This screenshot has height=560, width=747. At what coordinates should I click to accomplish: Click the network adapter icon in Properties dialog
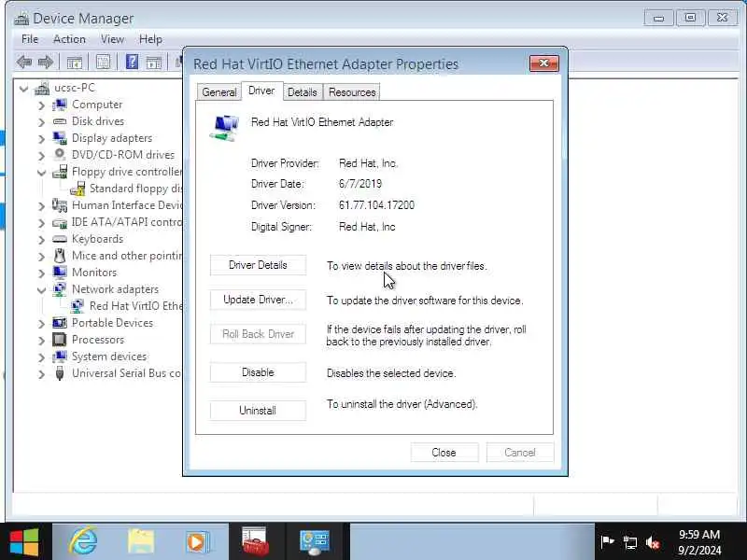tap(224, 128)
